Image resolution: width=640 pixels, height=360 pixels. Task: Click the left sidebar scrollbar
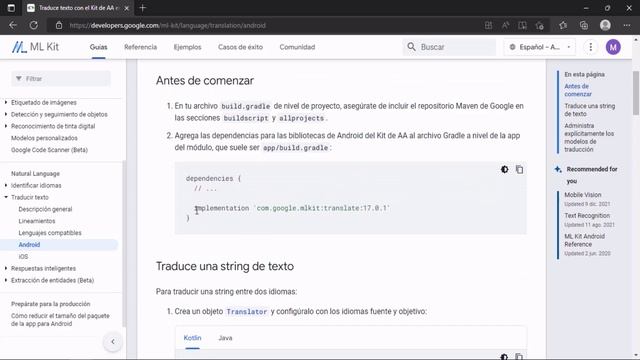click(124, 244)
